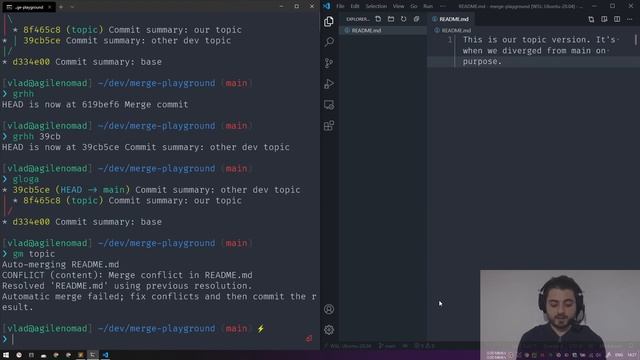Image resolution: width=640 pixels, height=360 pixels.
Task: Click the main branch indicator in status bar
Action: [x=387, y=346]
